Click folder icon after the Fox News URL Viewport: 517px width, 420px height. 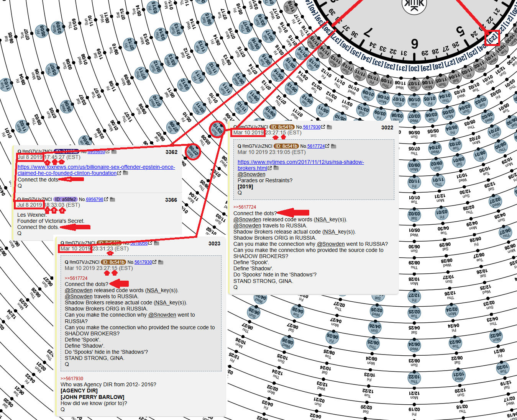[x=125, y=173]
